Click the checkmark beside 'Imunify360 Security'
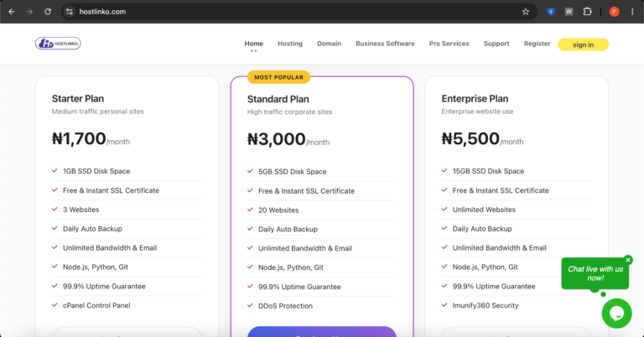The width and height of the screenshot is (644, 337). (444, 304)
